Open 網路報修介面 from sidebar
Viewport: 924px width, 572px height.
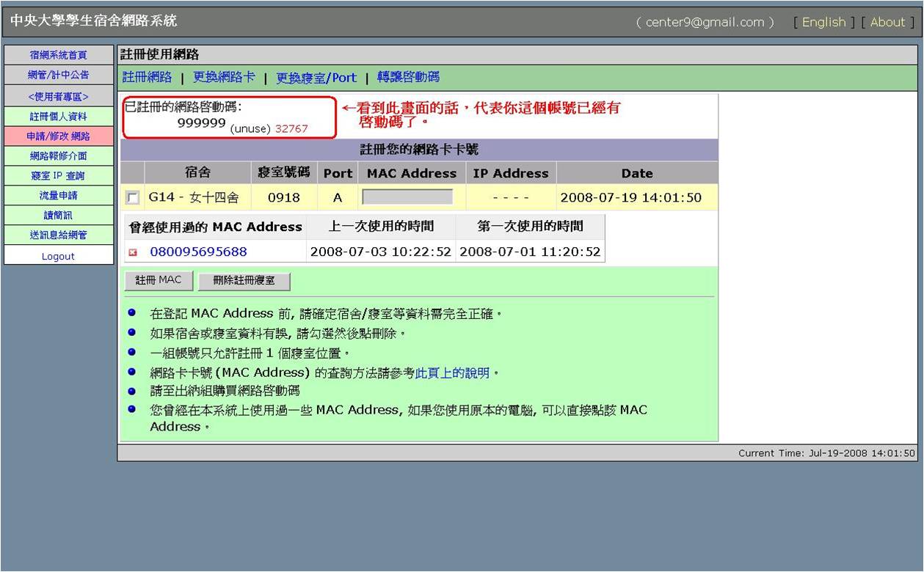(x=59, y=156)
